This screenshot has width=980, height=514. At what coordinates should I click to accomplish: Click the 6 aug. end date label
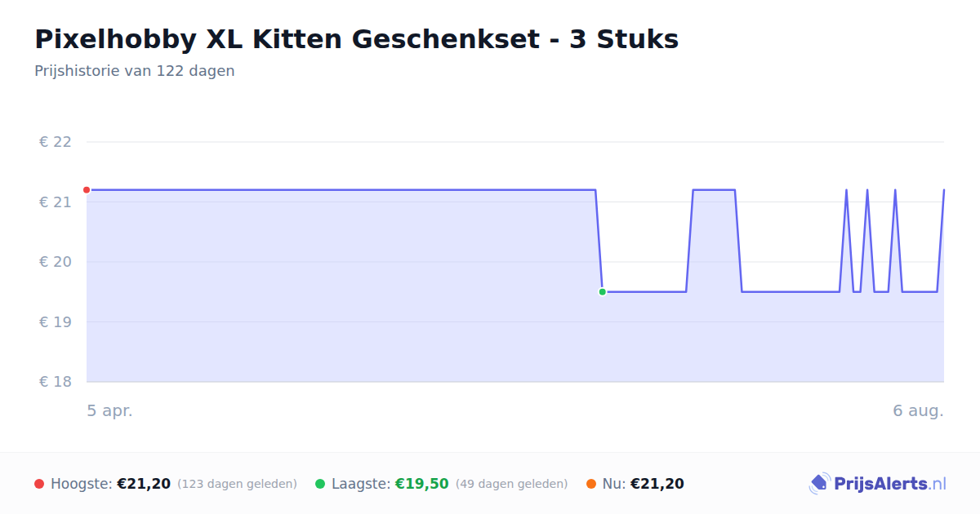pyautogui.click(x=918, y=410)
